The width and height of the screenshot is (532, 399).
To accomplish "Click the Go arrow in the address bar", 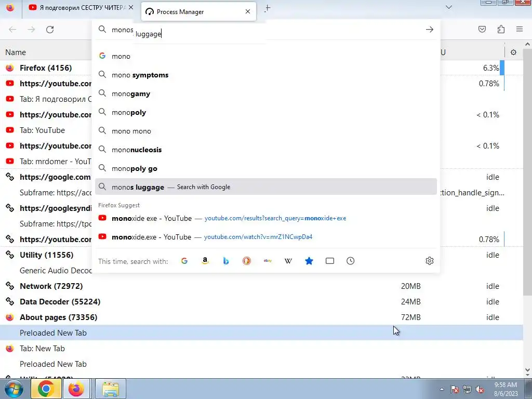I will pos(430,30).
